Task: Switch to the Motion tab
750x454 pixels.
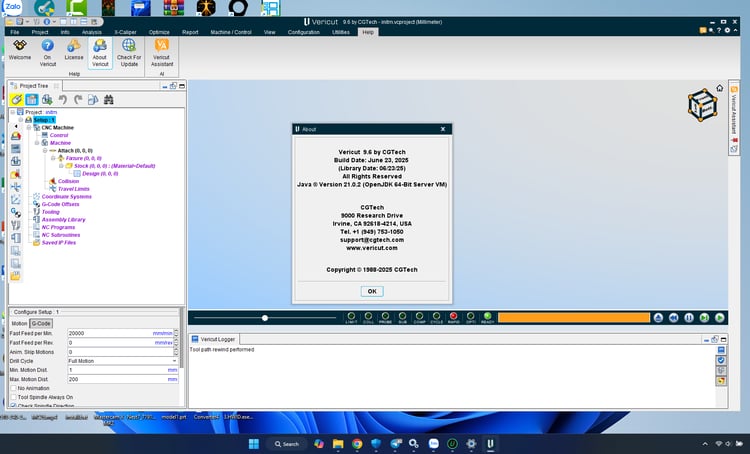Action: (x=19, y=323)
